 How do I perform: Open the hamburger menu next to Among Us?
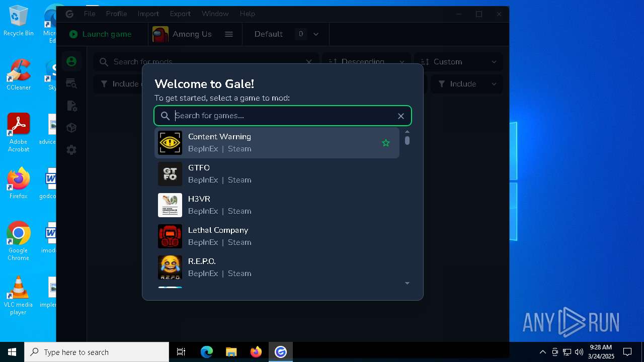pyautogui.click(x=229, y=34)
